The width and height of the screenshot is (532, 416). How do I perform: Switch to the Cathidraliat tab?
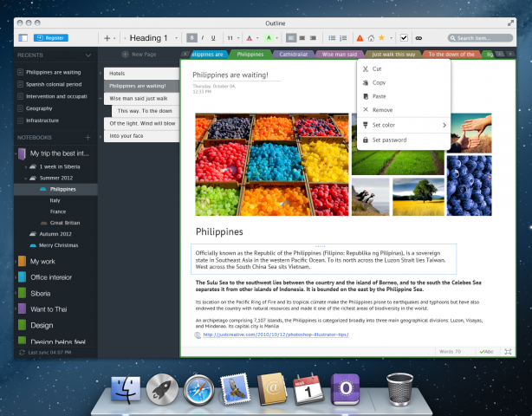pos(294,55)
